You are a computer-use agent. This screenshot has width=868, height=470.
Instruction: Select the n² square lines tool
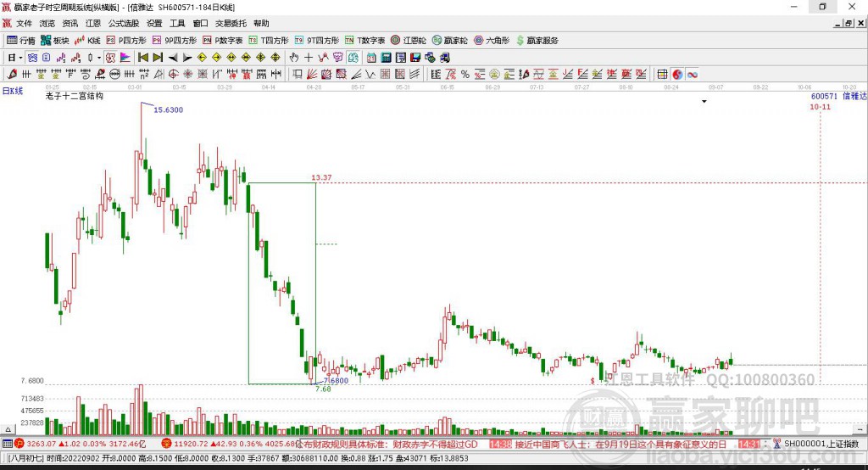point(144,75)
